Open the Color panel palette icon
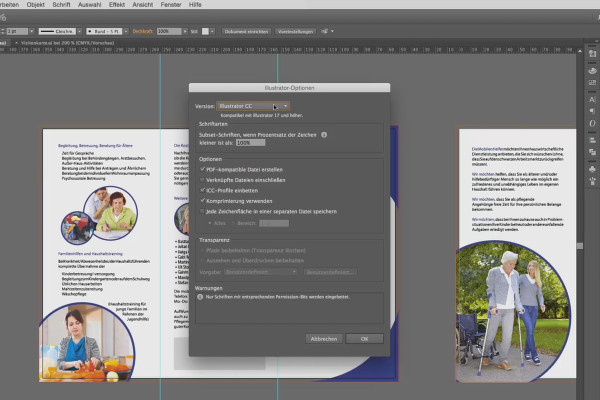Image resolution: width=600 pixels, height=400 pixels. click(592, 70)
